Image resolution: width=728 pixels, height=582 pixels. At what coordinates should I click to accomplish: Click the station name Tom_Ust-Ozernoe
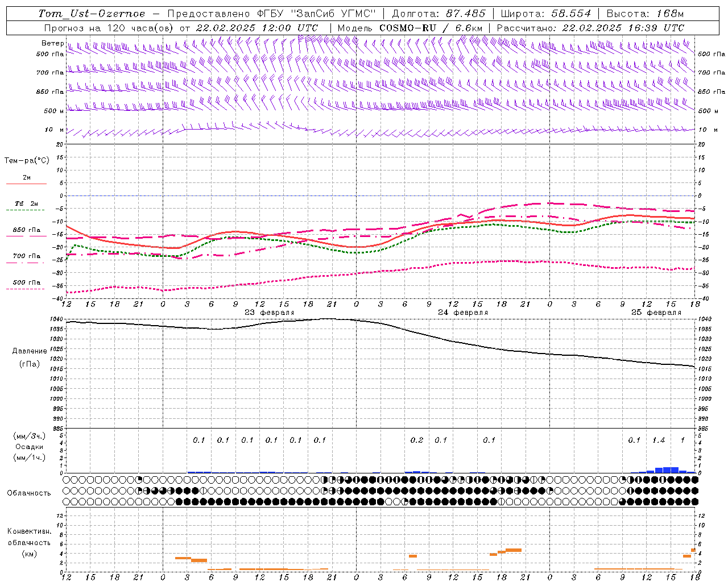(x=92, y=14)
